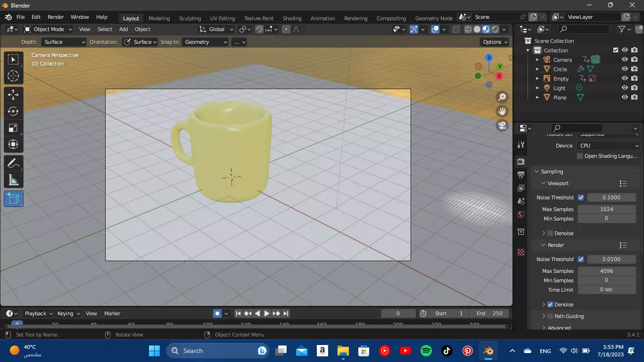The width and height of the screenshot is (644, 362).
Task: Click the Windows Start button
Action: pyautogui.click(x=154, y=351)
